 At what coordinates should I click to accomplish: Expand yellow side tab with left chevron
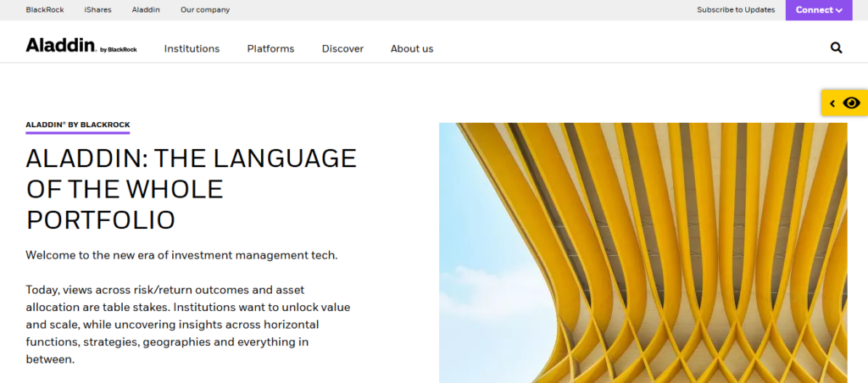tap(832, 103)
